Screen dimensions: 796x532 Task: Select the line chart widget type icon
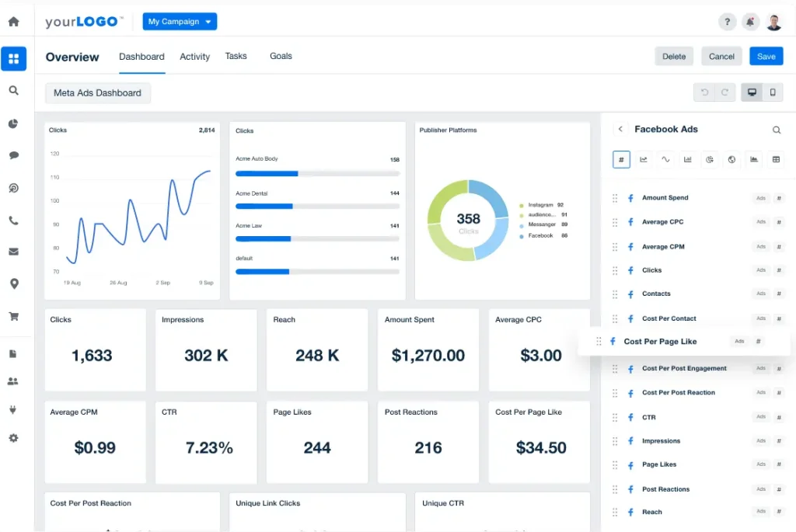pyautogui.click(x=643, y=159)
